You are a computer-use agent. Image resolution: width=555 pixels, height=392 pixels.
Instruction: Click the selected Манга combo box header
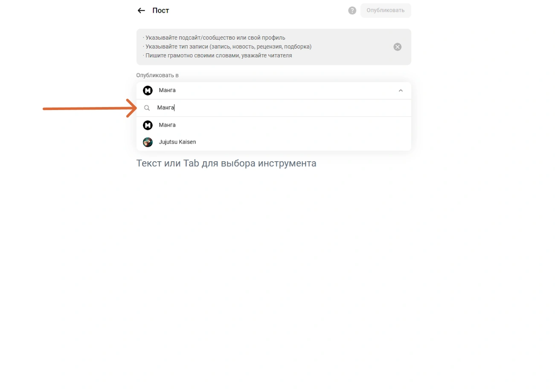[273, 90]
